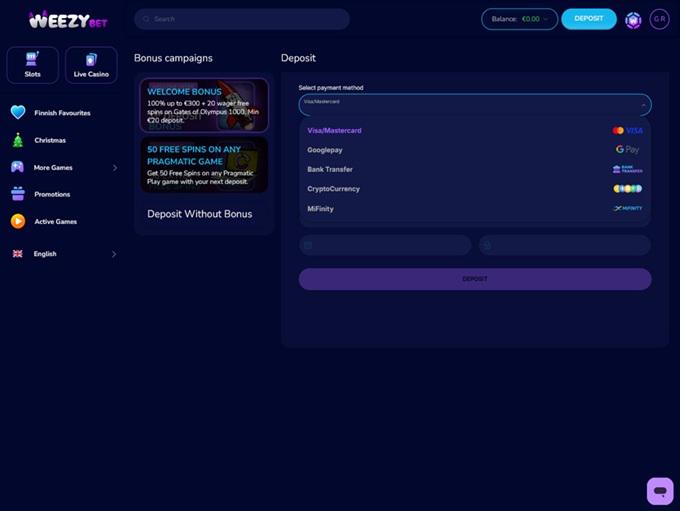Collapse the payment method dropdown

pyautogui.click(x=643, y=104)
